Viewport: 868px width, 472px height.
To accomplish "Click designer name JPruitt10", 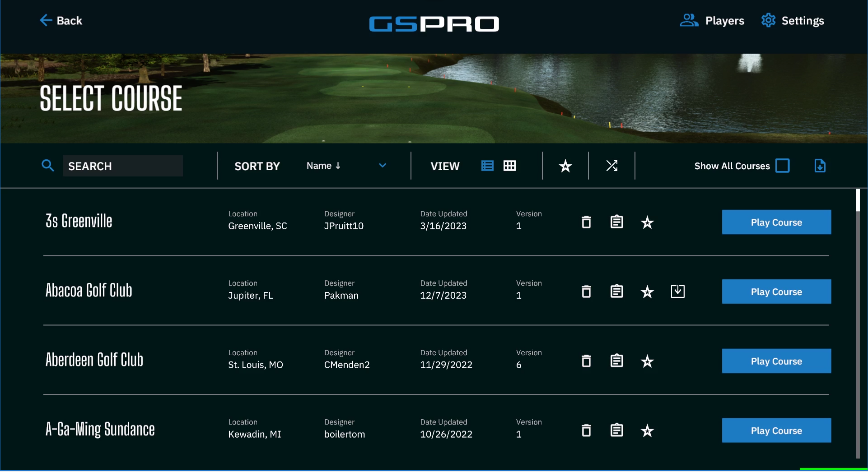I will click(x=344, y=226).
